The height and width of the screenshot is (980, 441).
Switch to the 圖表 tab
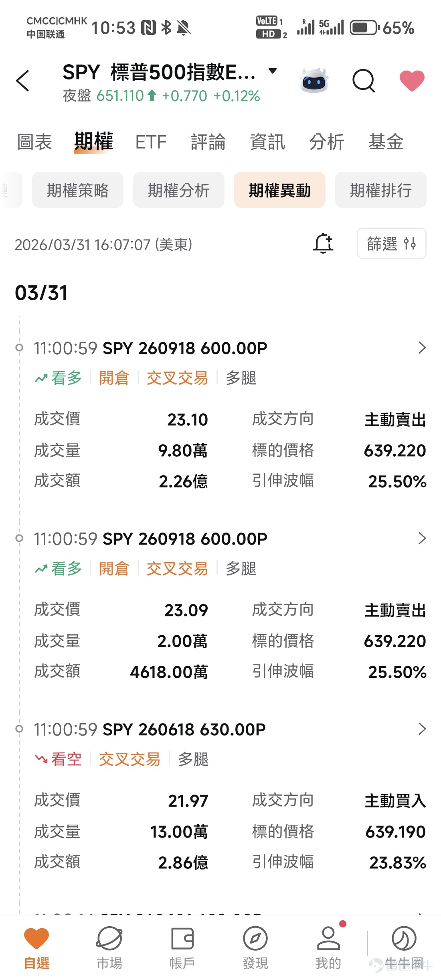pyautogui.click(x=34, y=142)
